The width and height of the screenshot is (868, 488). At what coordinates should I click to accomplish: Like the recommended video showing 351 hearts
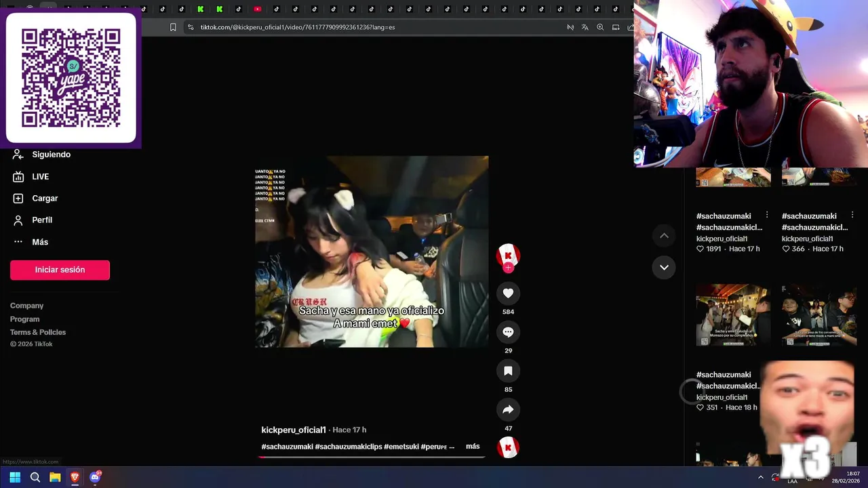[701, 407]
